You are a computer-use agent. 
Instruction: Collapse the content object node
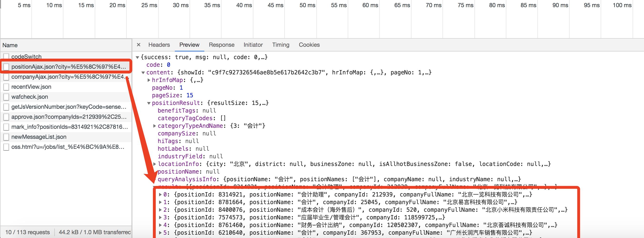pyautogui.click(x=143, y=72)
